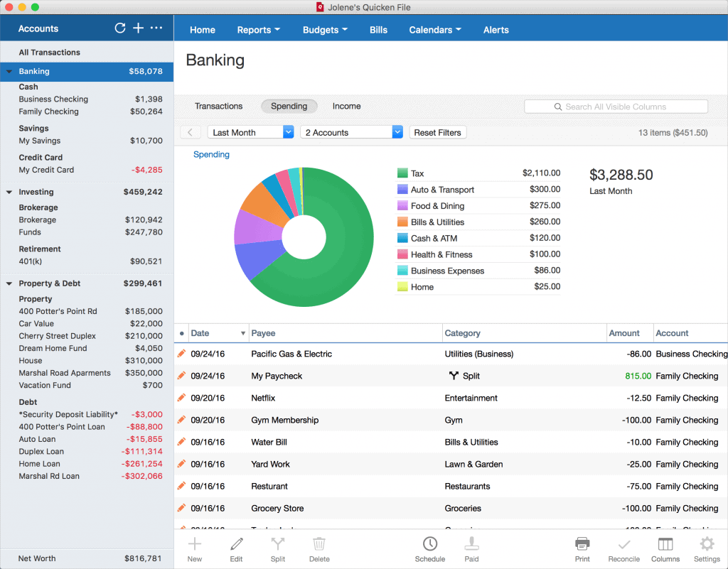
Task: Open the Budgets menu dropdown
Action: (325, 30)
